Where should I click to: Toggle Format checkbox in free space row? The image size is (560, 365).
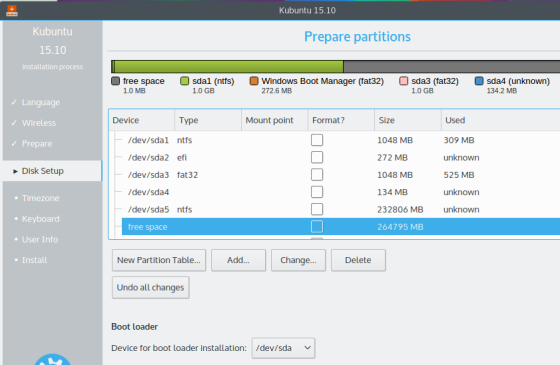pyautogui.click(x=317, y=226)
